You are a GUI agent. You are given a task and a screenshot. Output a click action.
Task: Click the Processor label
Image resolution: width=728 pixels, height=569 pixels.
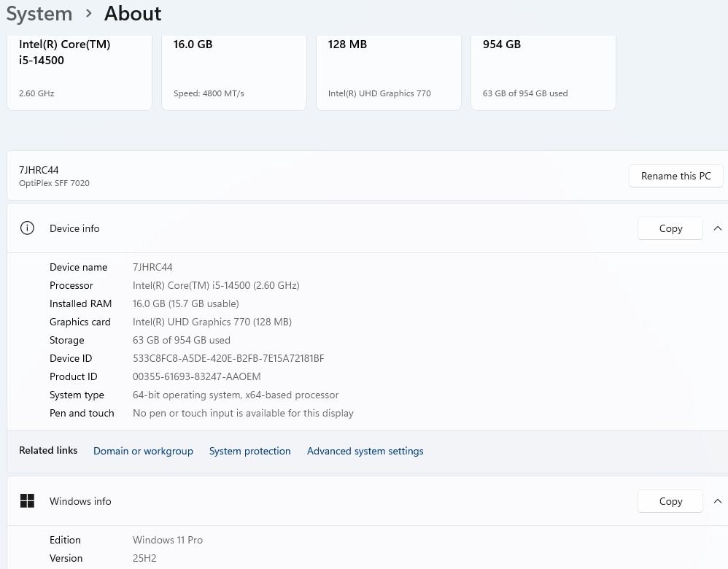pos(71,285)
